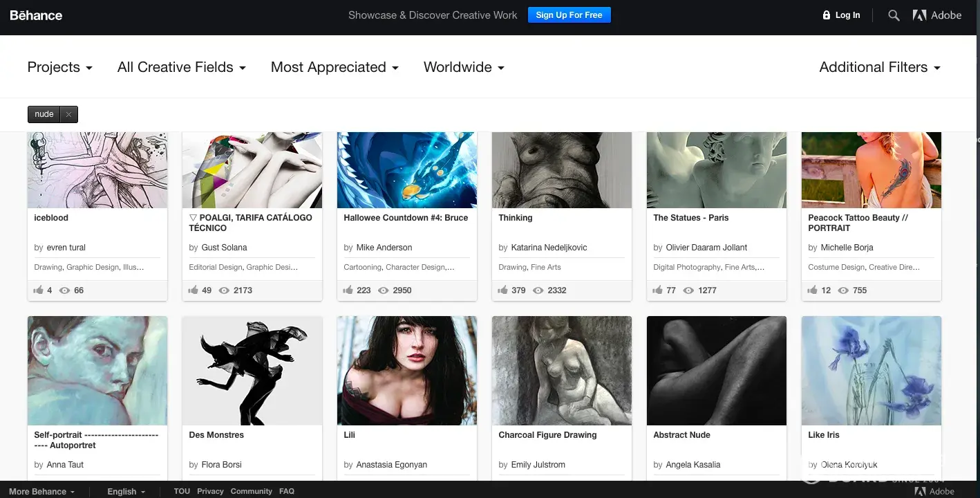Expand Additional Filters dropdown
This screenshot has width=980, height=498.
point(880,67)
